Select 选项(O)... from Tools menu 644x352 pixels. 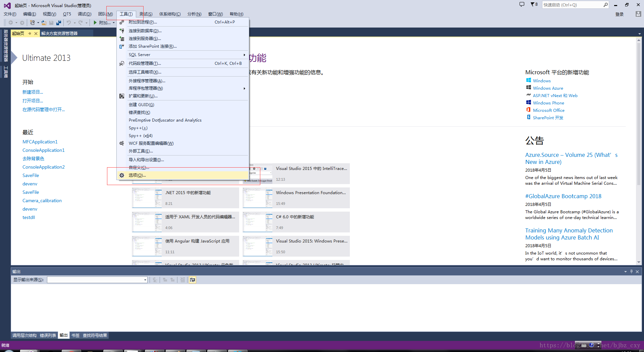click(183, 175)
